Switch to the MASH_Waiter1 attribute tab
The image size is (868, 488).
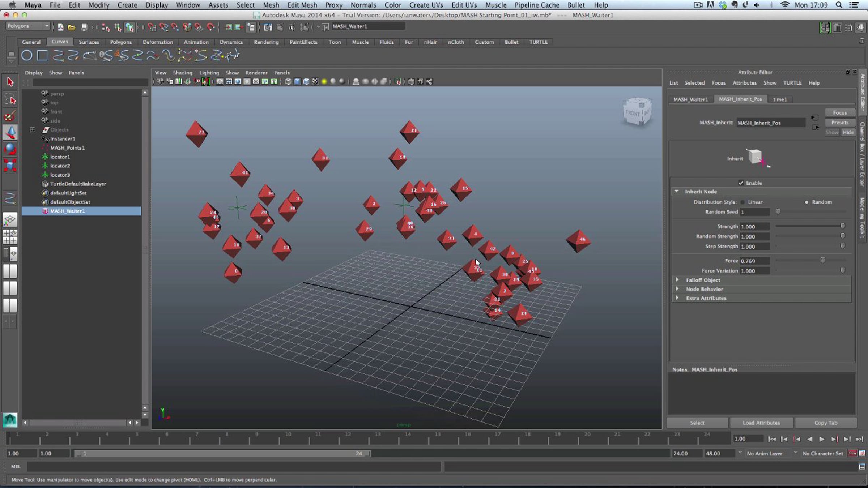point(690,99)
